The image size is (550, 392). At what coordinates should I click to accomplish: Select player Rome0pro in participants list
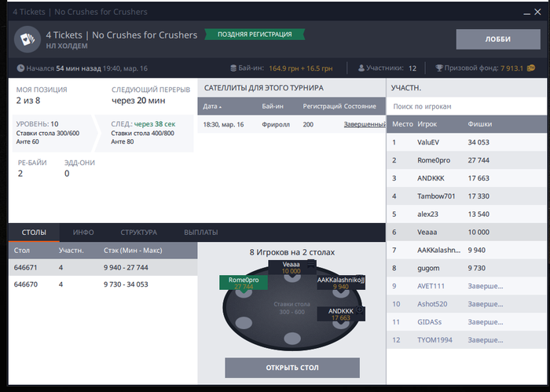tap(467, 160)
